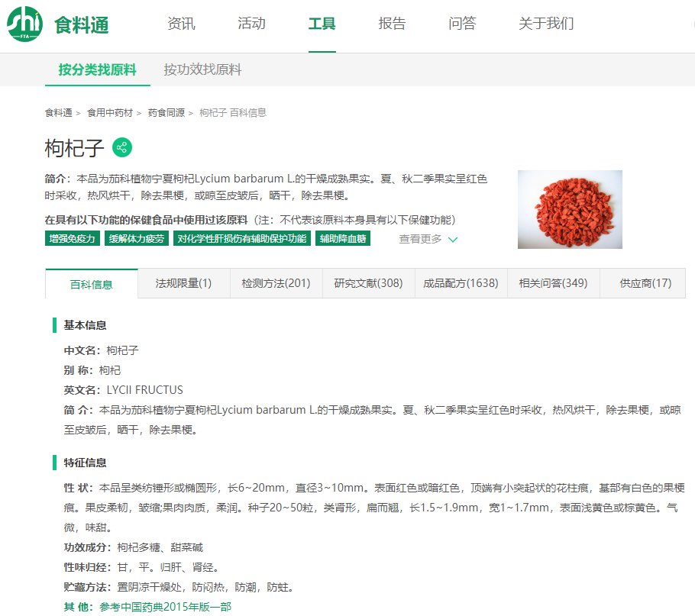
Task: Open 关于我们 page
Action: (546, 24)
